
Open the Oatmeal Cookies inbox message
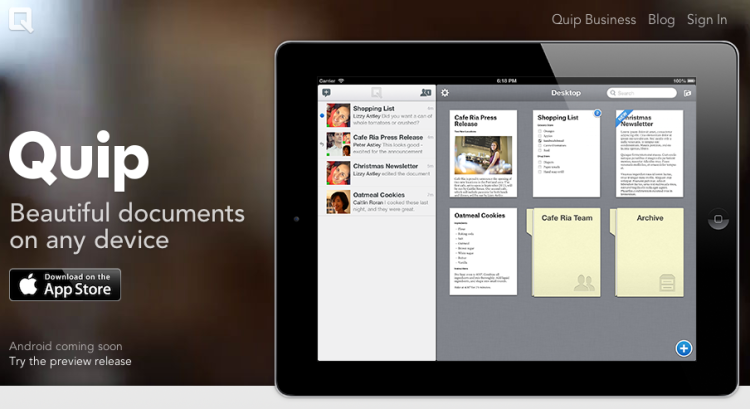377,202
